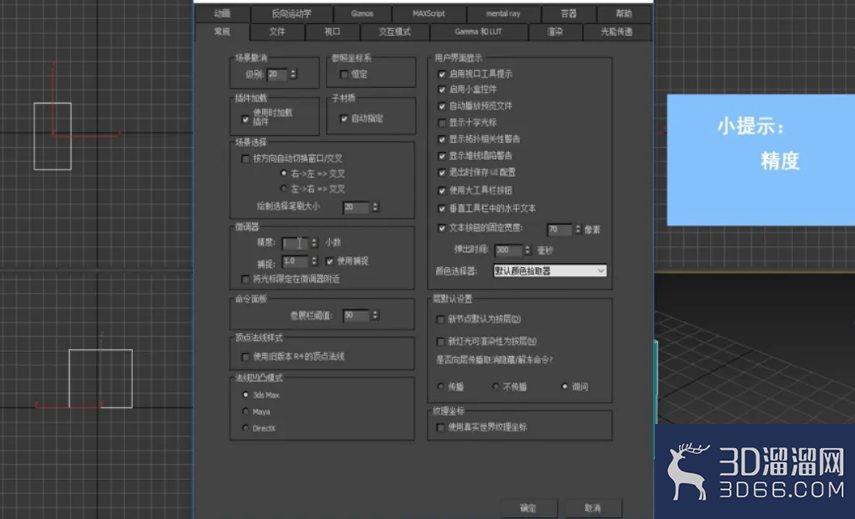Screen dimensions: 855x519
Task: Enable 使用旧版本 R4 的顶点法线 checkbox
Action: point(245,357)
